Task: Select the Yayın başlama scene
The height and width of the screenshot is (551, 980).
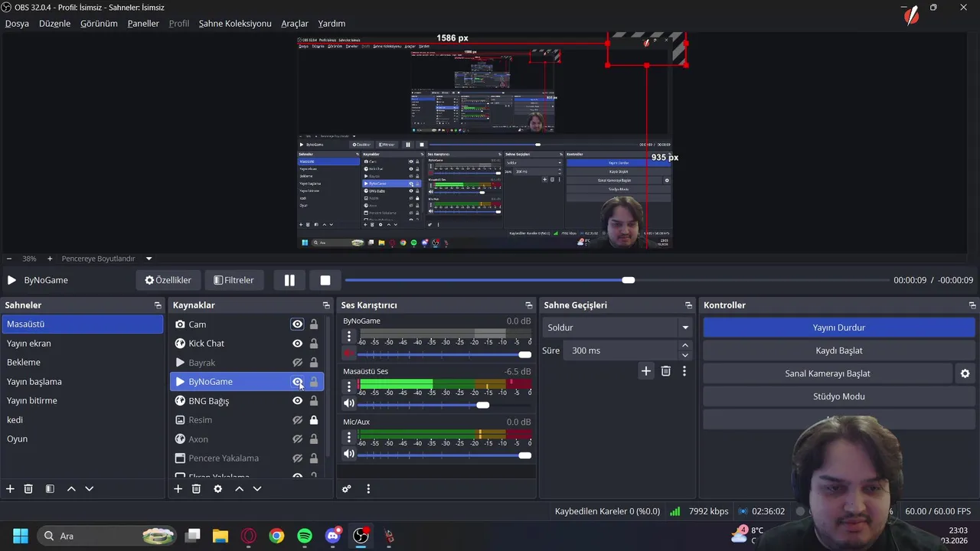Action: (x=82, y=382)
